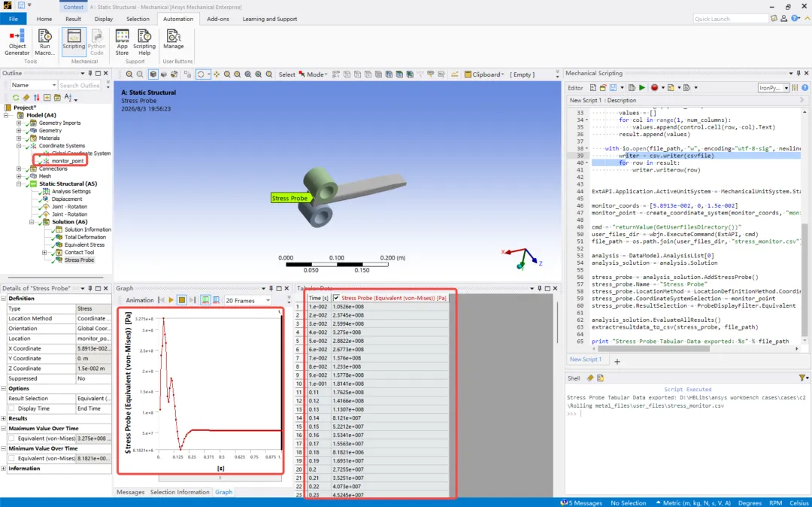812x507 pixels.
Task: Open a script file in the editor toolbar
Action: click(x=603, y=88)
